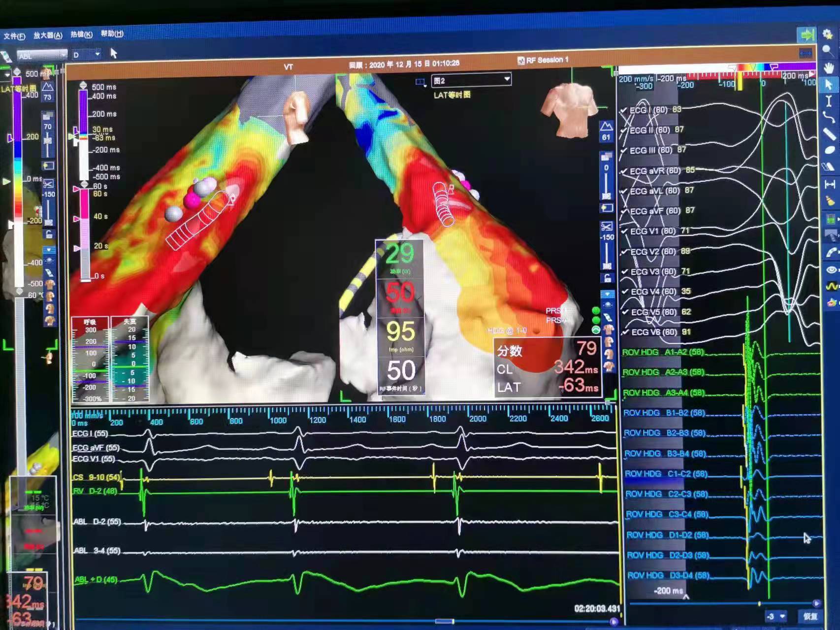Viewport: 840px width, 630px height.
Task: Choose the arrow pointer tool in right toolbar
Action: 829,85
